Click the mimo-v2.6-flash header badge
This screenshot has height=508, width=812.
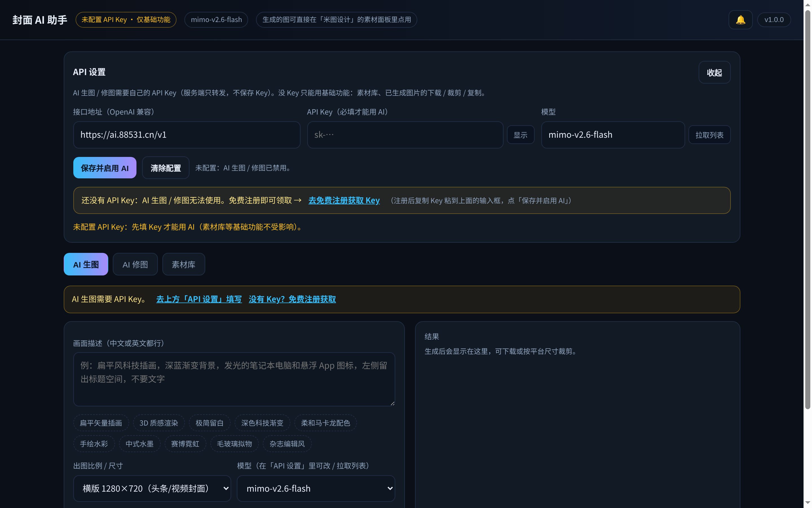tap(216, 20)
